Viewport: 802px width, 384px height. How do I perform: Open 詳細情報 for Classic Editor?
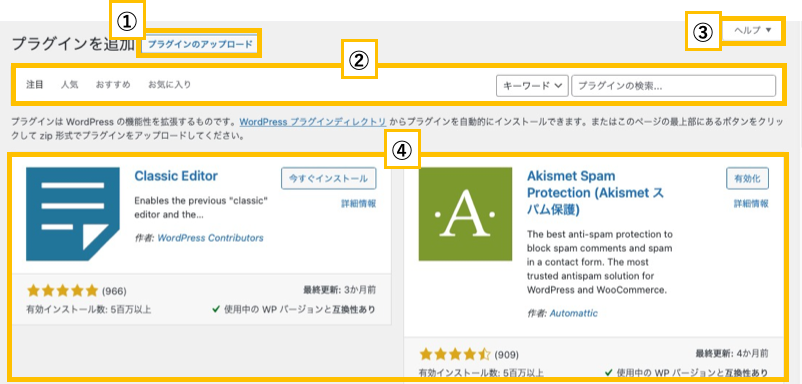click(x=359, y=204)
